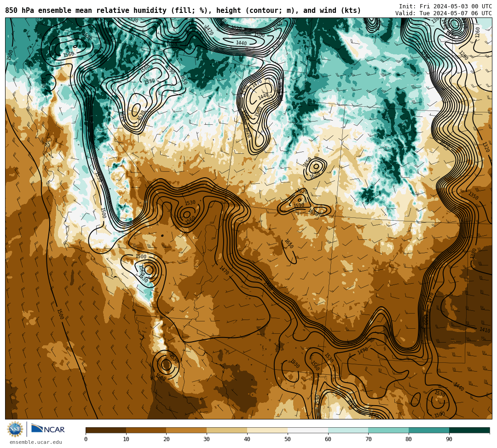Click the colorbar tick label 50
The image size is (497, 448).
[x=288, y=439]
